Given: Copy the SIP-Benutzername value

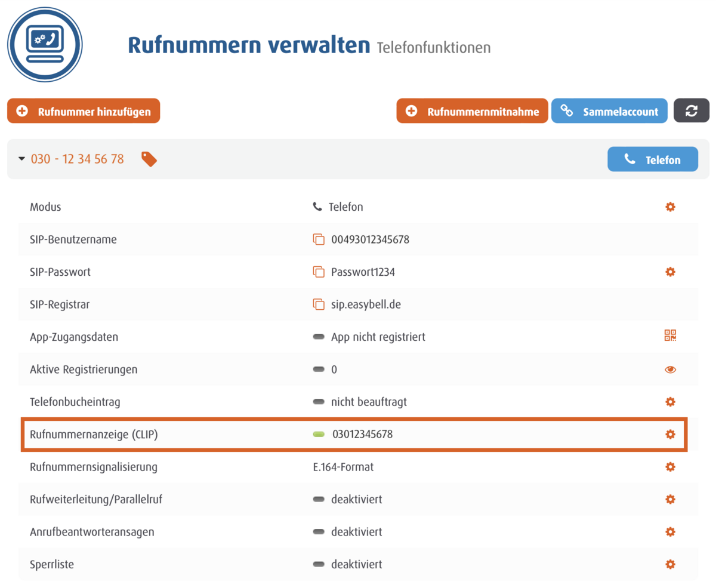Looking at the screenshot, I should point(319,239).
